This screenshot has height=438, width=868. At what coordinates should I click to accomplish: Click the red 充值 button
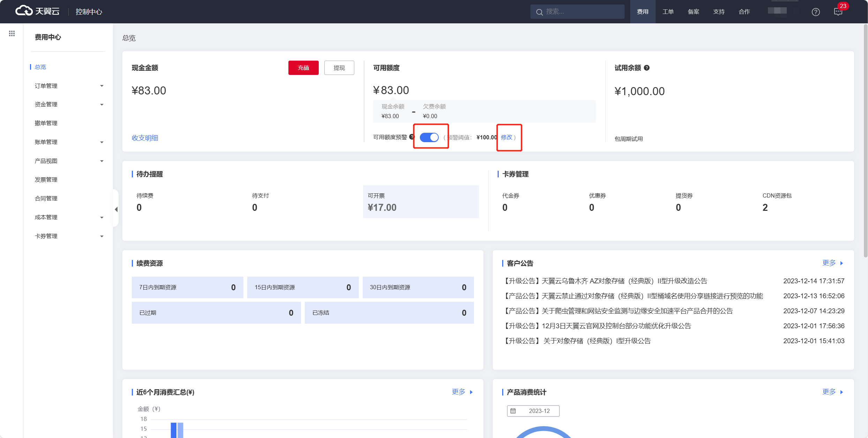coord(303,68)
